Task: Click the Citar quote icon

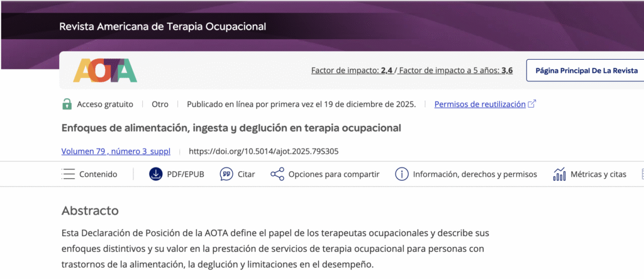Action: [226, 174]
